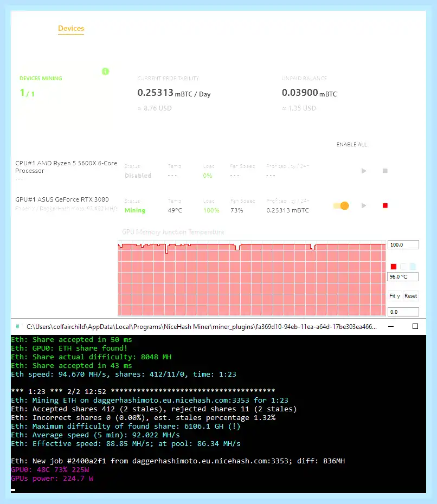Select the CPU#1 AMD Ryzen 5 5600X device name
437x504 pixels.
pyautogui.click(x=66, y=167)
